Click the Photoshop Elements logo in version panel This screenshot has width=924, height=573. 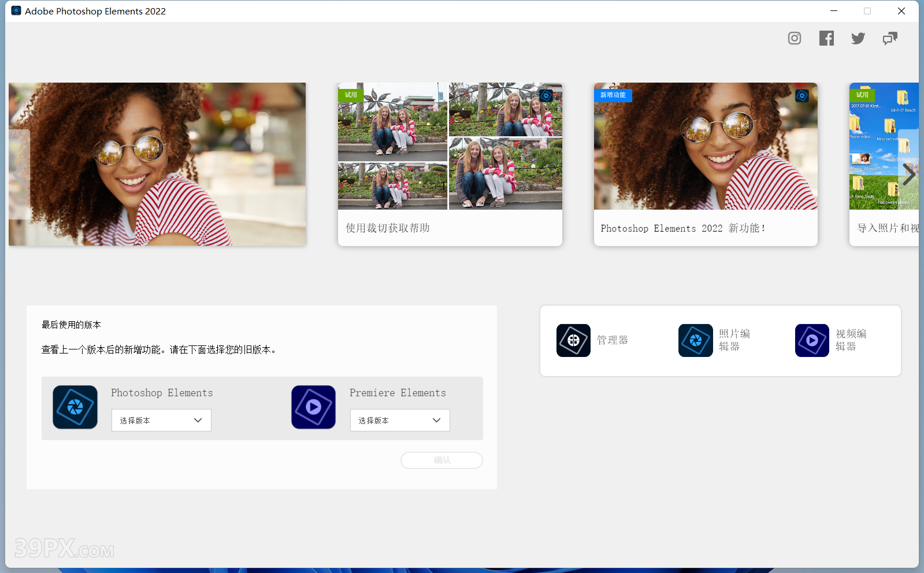75,407
